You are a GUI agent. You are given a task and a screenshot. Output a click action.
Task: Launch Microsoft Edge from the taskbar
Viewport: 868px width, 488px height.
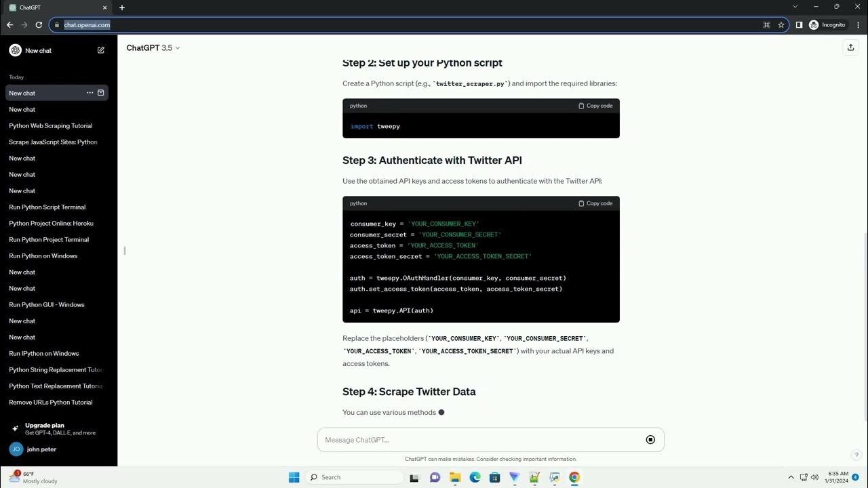[x=475, y=477]
